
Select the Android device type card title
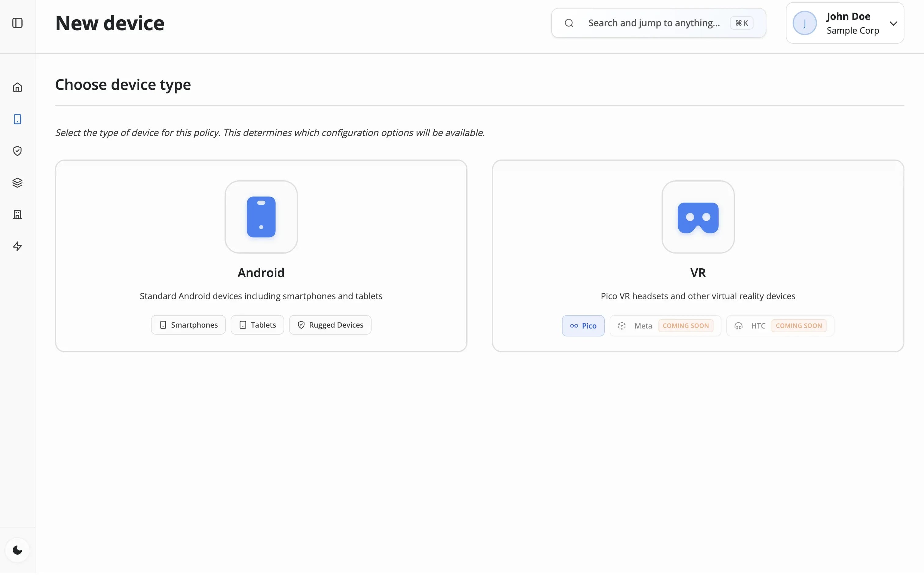click(261, 273)
